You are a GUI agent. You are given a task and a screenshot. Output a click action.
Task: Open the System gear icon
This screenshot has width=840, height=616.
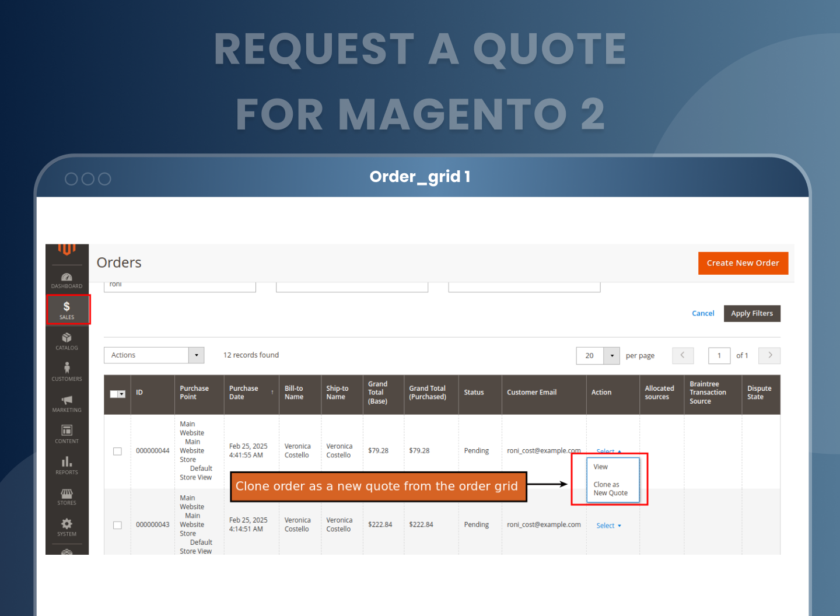pos(66,527)
